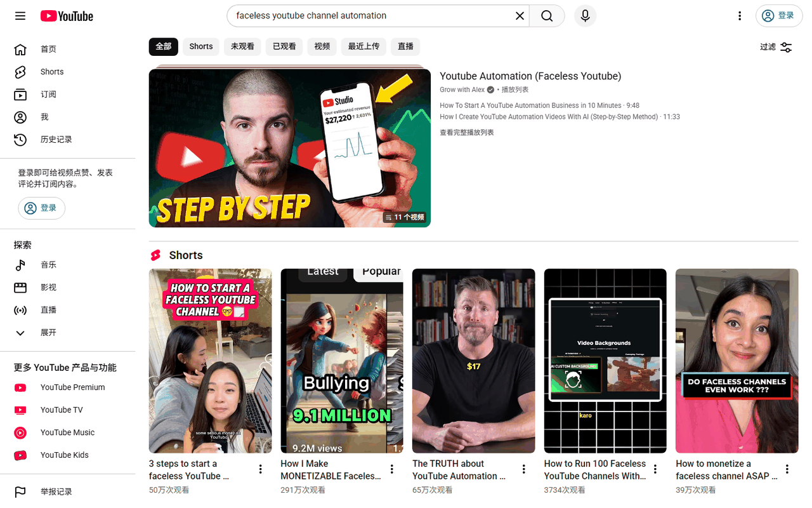The width and height of the screenshot is (812, 508).
Task: Select the 未观看 filter chip
Action: coord(242,46)
